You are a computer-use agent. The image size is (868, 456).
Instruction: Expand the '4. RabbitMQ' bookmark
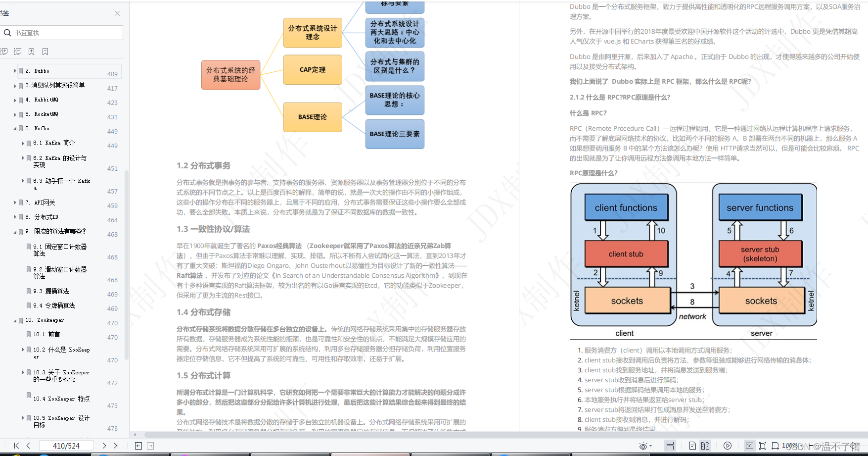click(15, 100)
